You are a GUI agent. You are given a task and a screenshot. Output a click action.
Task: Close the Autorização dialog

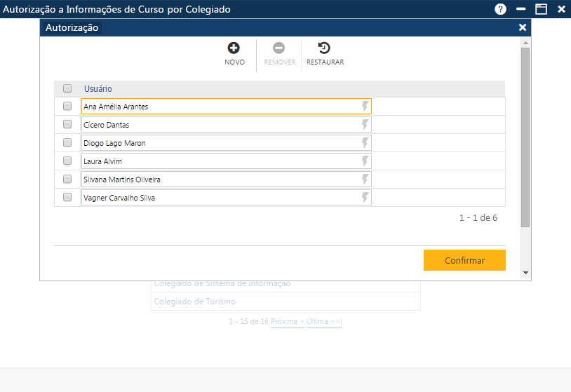[522, 27]
